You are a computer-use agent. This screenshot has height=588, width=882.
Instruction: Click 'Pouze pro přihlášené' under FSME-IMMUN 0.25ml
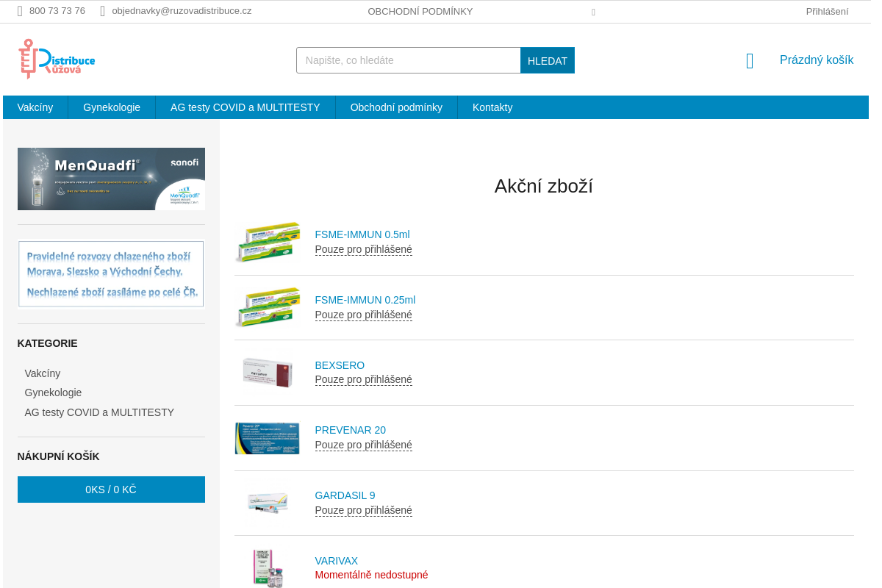click(363, 315)
